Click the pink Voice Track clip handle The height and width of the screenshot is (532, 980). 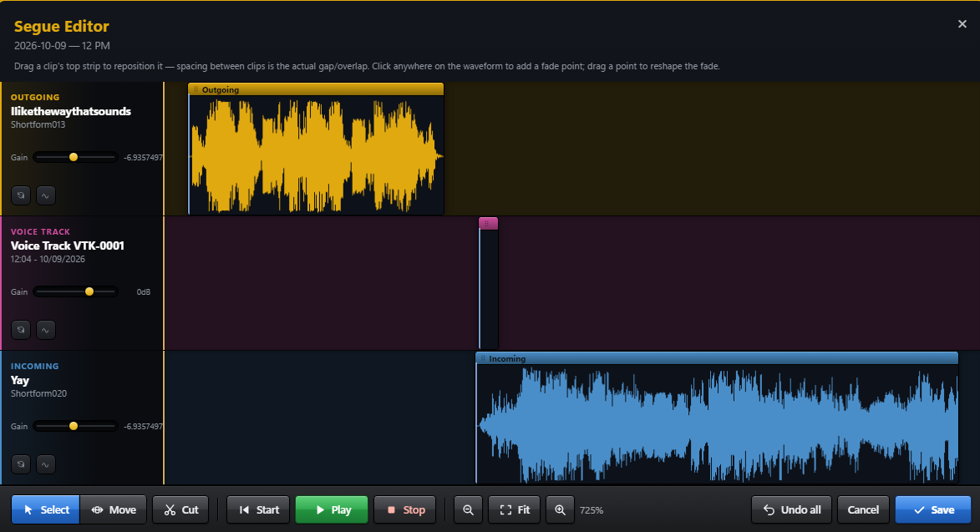[488, 223]
